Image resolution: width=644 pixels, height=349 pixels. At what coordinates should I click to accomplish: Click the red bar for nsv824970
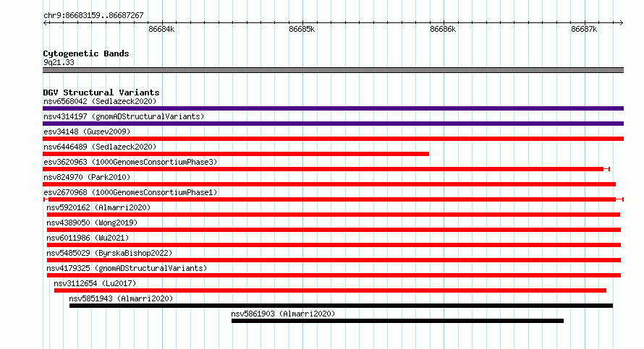(329, 184)
